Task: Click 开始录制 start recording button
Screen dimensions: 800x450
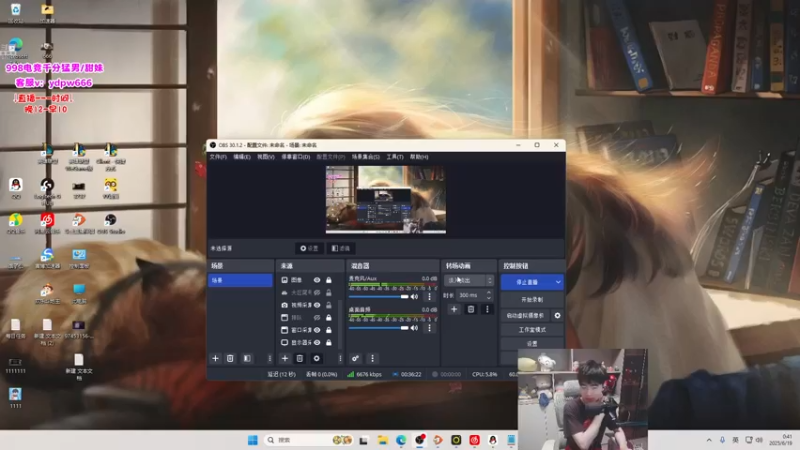Action: point(532,299)
